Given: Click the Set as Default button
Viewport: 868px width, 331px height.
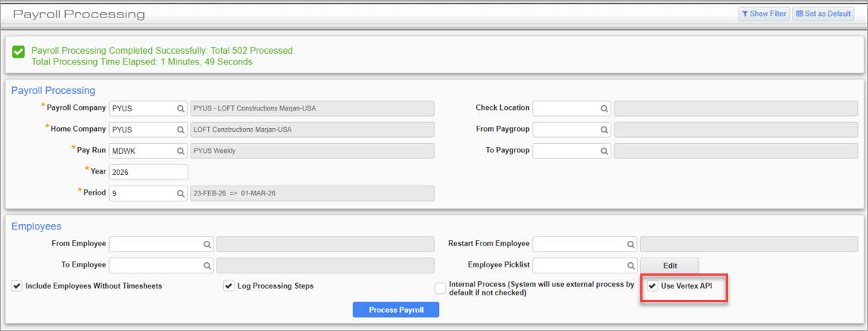Looking at the screenshot, I should (823, 14).
